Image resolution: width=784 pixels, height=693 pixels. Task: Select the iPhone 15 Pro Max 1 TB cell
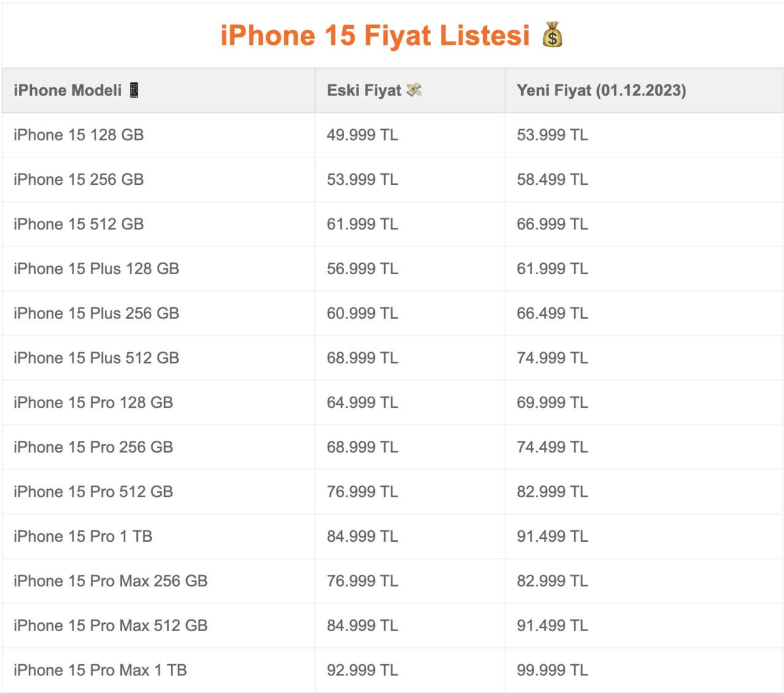(100, 670)
